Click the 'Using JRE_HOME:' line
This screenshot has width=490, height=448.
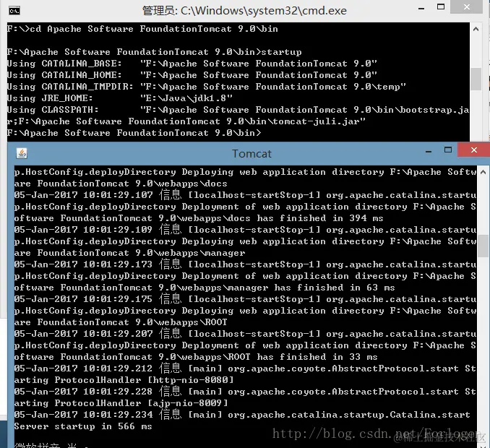(x=120, y=98)
